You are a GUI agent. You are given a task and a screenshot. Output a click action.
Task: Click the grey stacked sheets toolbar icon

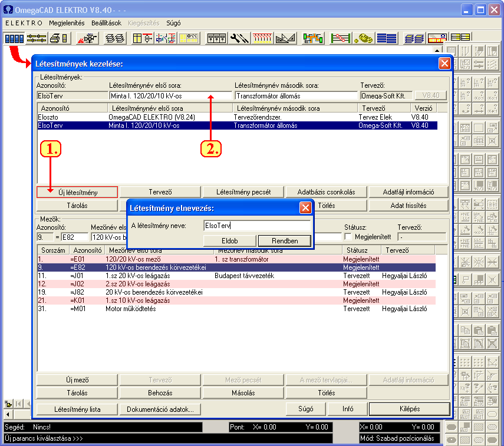click(115, 38)
